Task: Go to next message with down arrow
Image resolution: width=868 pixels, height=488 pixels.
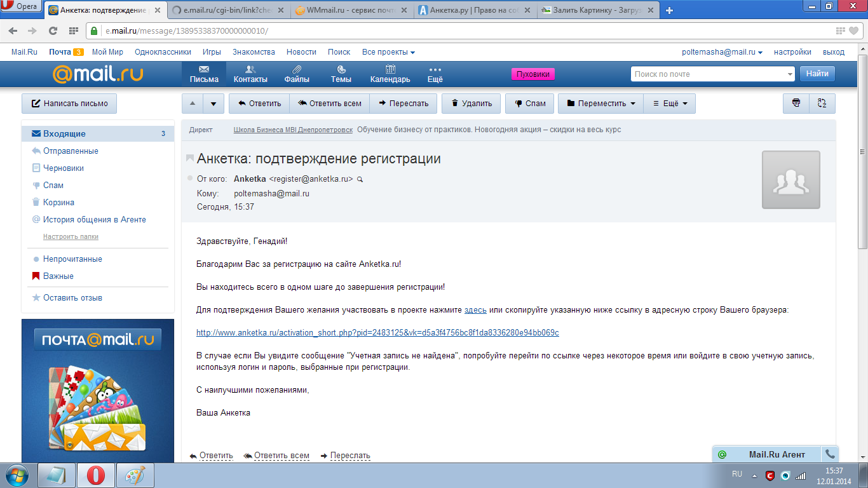Action: [214, 104]
